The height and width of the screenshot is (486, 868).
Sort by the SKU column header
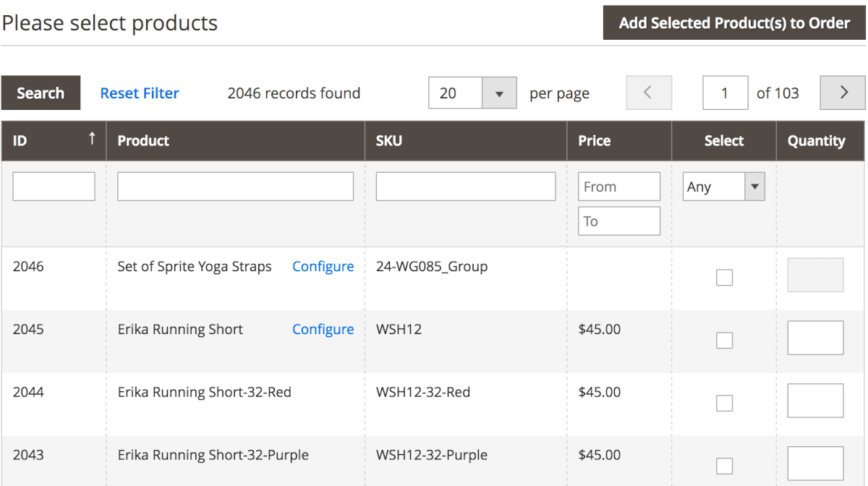point(388,141)
